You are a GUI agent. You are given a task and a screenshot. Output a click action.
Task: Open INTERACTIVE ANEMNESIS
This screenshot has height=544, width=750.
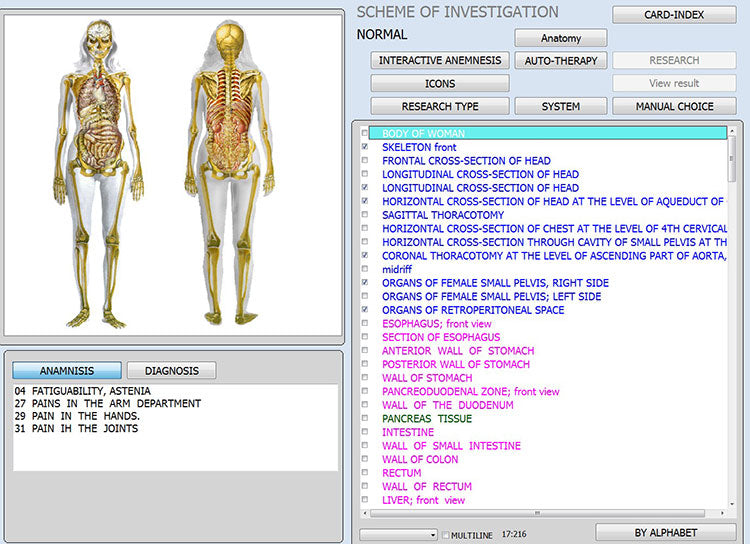[440, 60]
